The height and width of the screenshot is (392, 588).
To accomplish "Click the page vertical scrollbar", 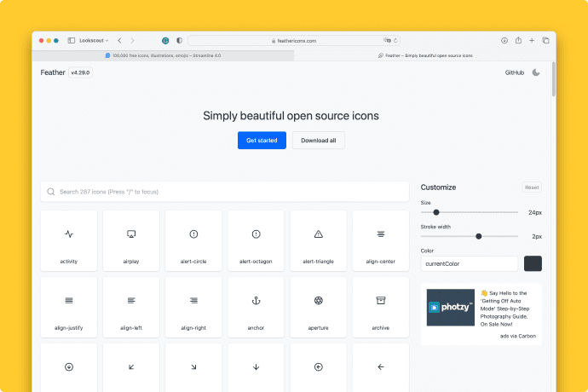I will [x=554, y=80].
